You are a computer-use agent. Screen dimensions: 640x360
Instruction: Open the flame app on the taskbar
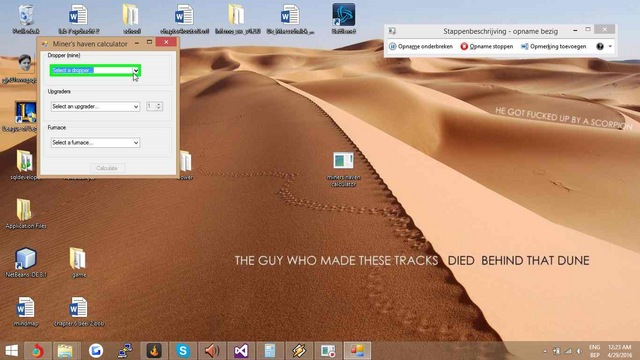point(154,351)
